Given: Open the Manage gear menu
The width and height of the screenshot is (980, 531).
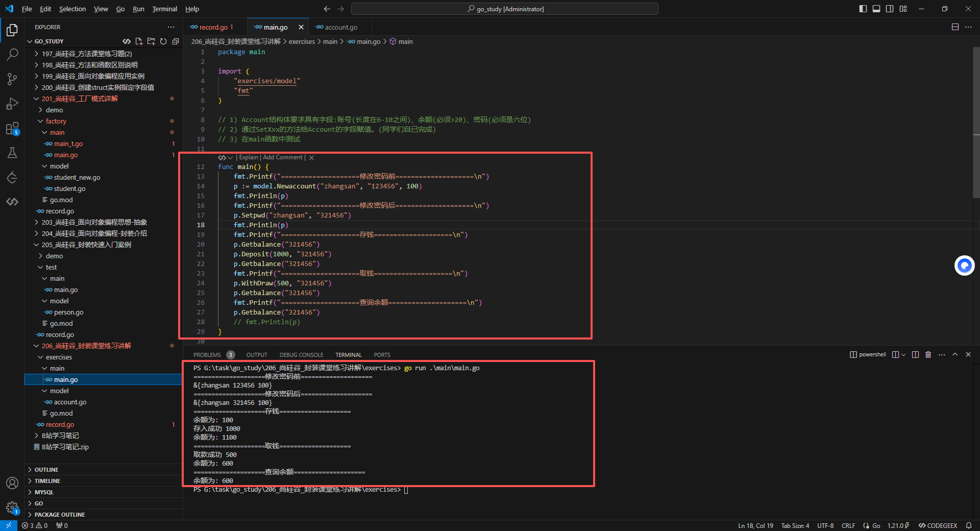Looking at the screenshot, I should 12,508.
